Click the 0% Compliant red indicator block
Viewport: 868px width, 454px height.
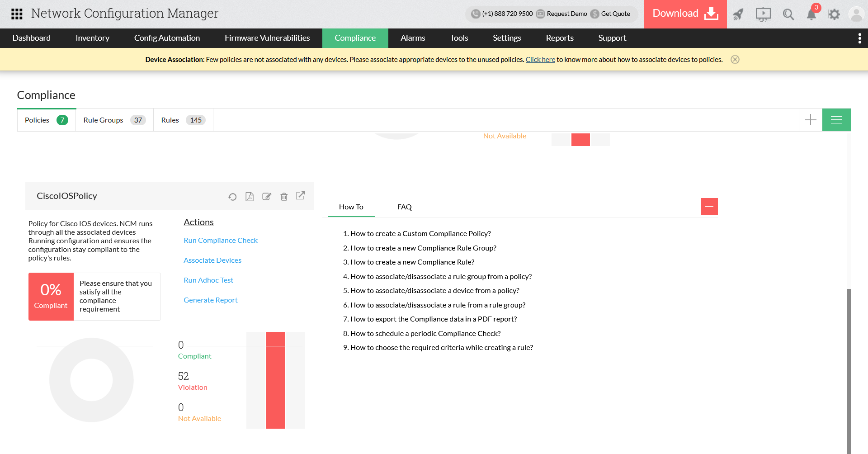coord(51,296)
